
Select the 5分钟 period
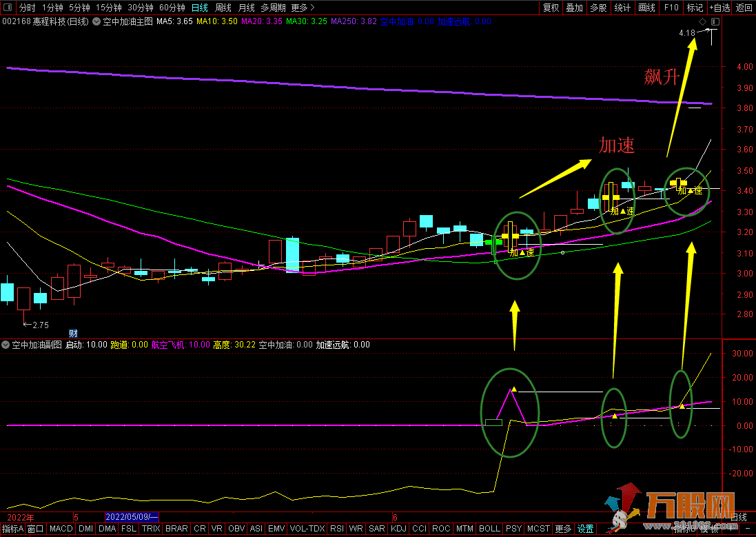point(79,8)
